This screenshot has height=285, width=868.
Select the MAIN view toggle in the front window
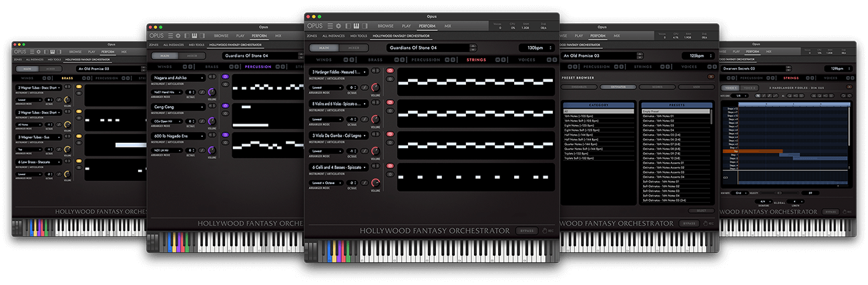coord(323,48)
